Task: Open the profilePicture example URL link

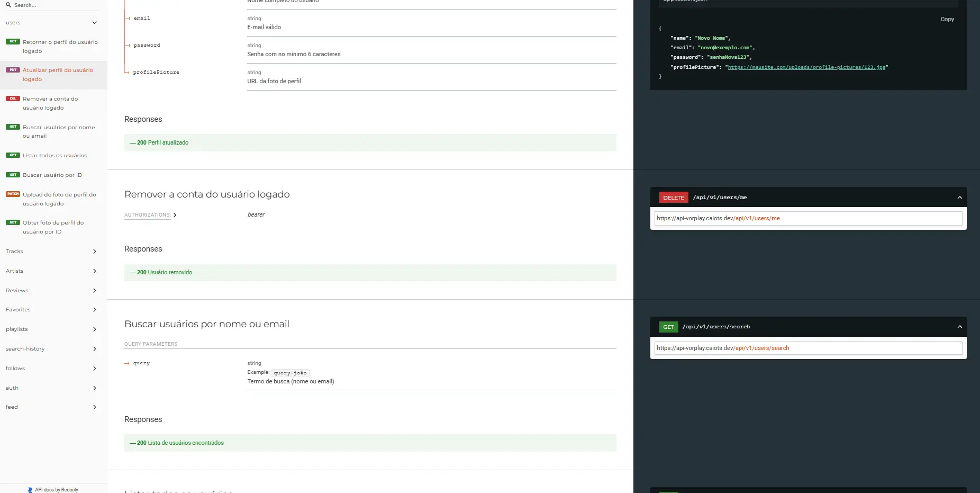Action: coord(806,67)
